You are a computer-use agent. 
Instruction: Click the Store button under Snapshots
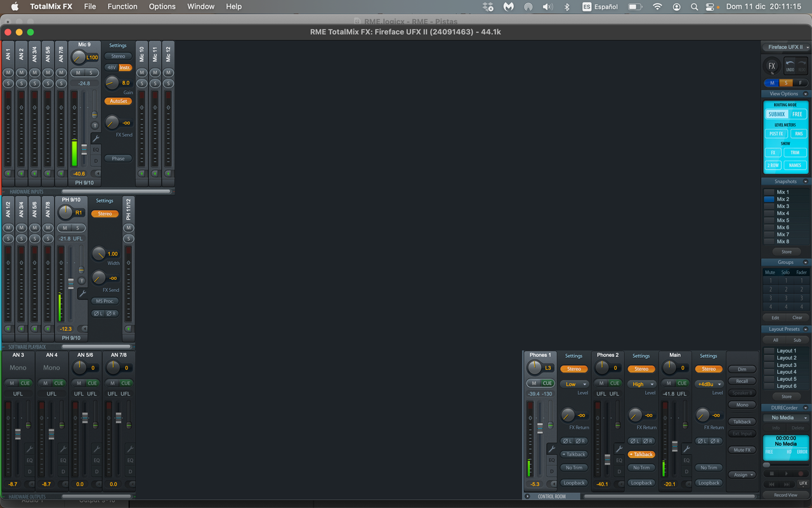[x=786, y=251]
